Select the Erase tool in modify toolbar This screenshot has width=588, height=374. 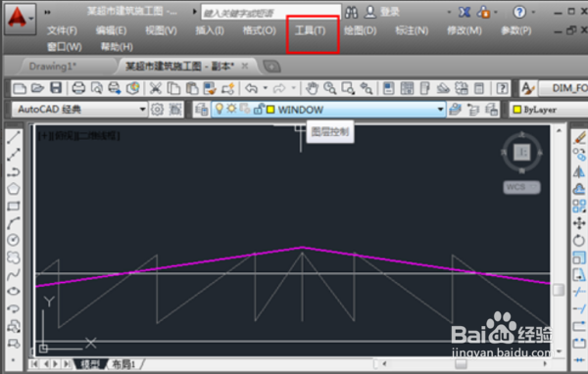tap(579, 137)
